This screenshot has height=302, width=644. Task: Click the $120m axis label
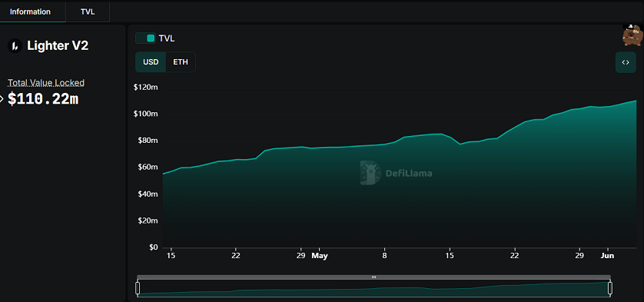point(146,87)
